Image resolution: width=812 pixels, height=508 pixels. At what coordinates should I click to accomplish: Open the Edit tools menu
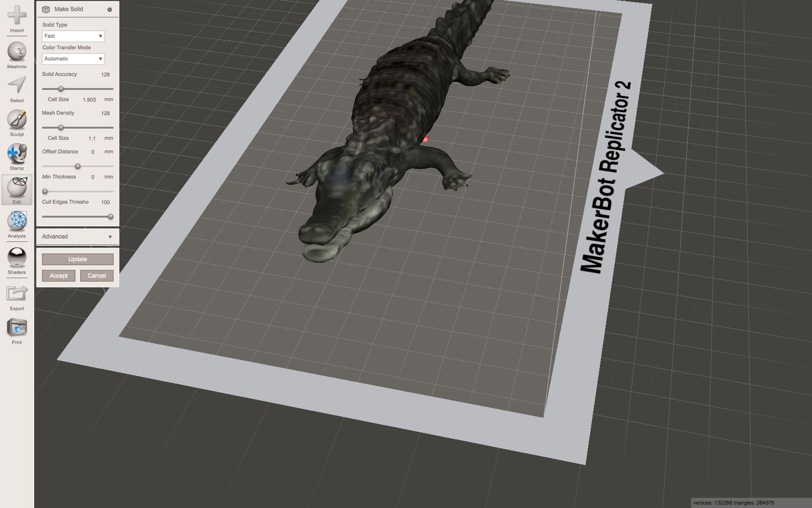click(x=17, y=190)
